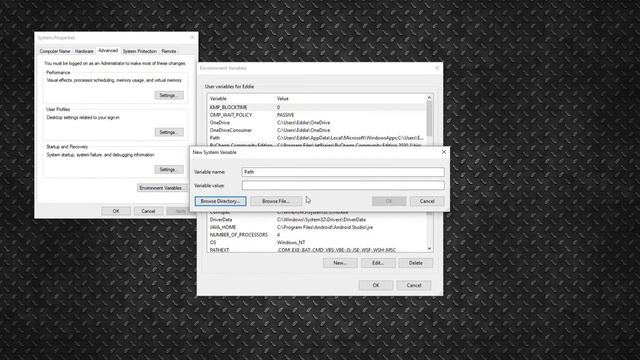Select OMP_WAIT_POLICY row in user variables

point(317,115)
